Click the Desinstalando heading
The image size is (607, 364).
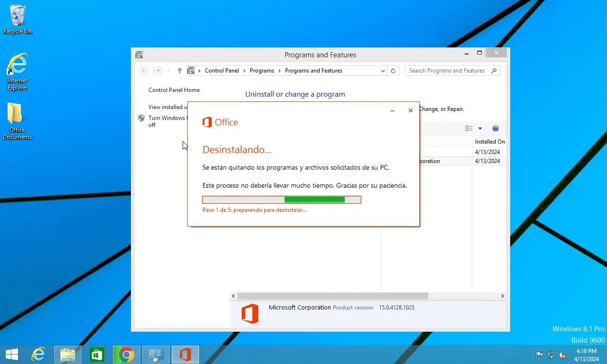point(237,150)
